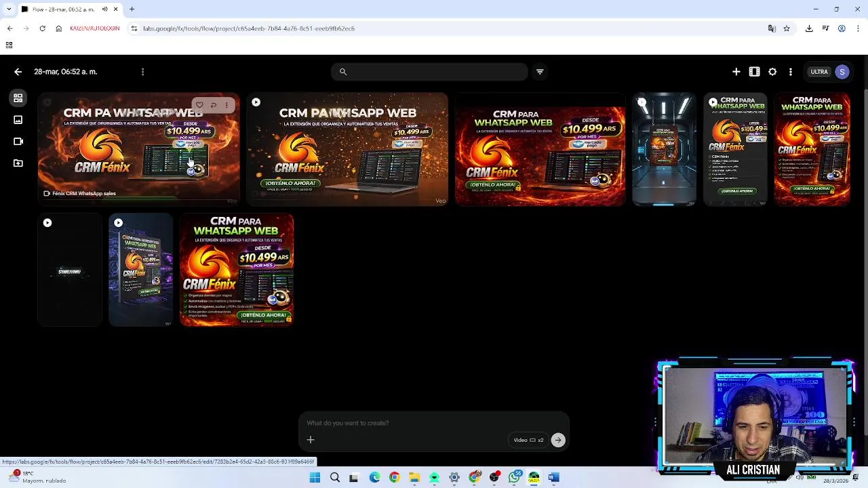The height and width of the screenshot is (488, 868).
Task: Open Flow settings gear
Action: (772, 72)
